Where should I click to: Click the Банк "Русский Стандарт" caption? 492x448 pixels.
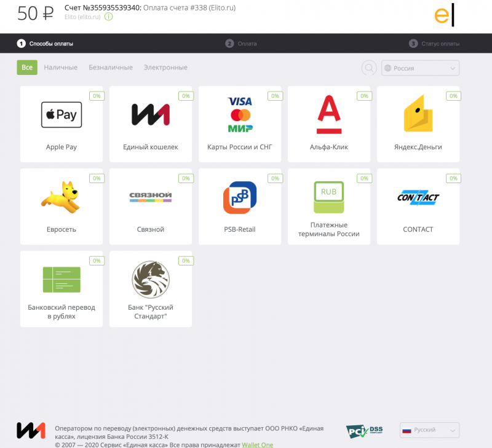point(151,312)
